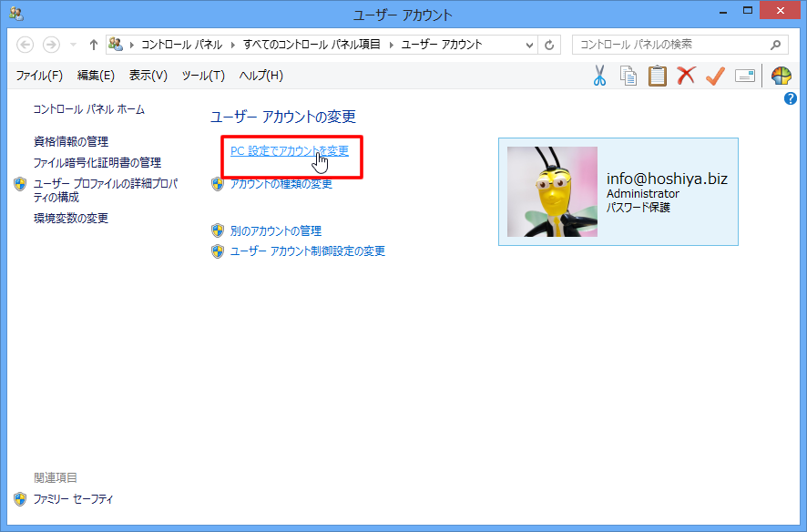Open 環境変数の変更
This screenshot has height=532, width=807.
point(71,218)
